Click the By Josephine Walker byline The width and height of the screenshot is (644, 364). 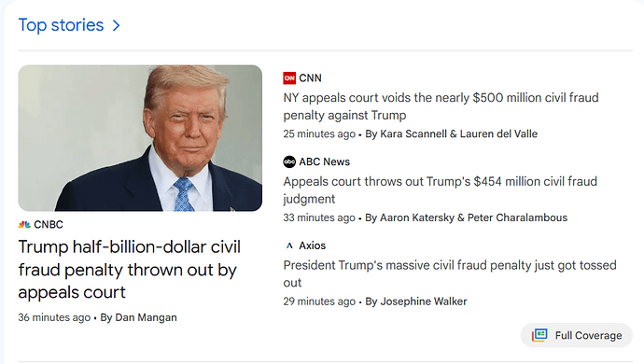coord(416,301)
